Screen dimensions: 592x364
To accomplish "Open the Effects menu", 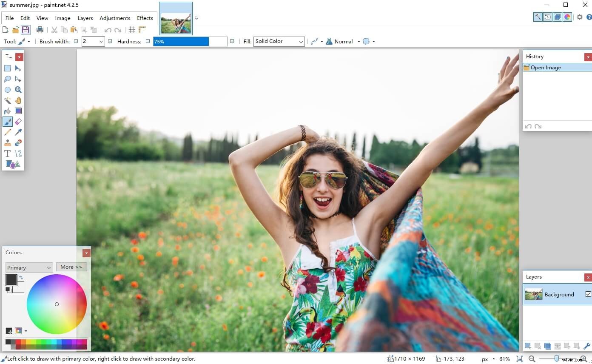I will click(x=145, y=18).
